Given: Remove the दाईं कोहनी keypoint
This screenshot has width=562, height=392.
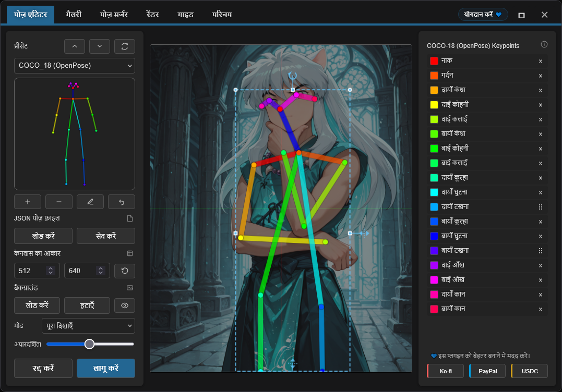Looking at the screenshot, I should 541,105.
